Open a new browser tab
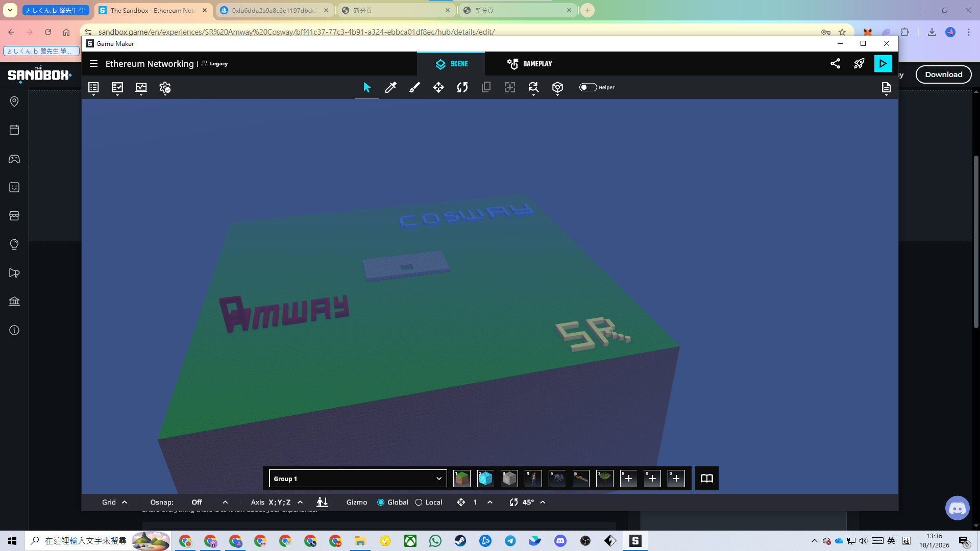Screen dimensions: 980x551 (x=587, y=10)
